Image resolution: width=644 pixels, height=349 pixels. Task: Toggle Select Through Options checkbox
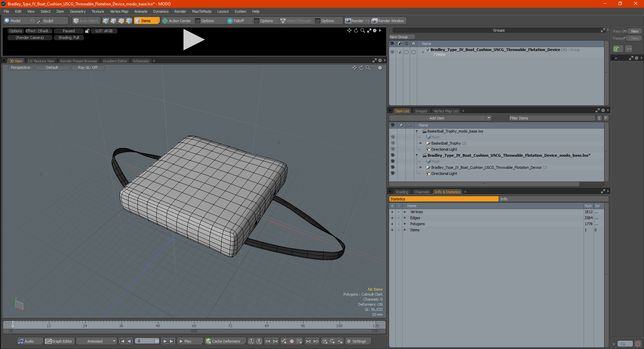[x=318, y=21]
